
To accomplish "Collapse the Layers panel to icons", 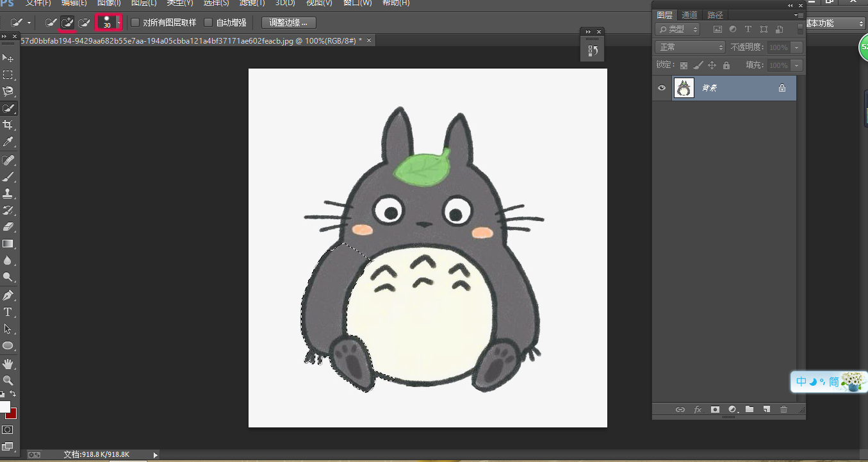I will (x=790, y=5).
